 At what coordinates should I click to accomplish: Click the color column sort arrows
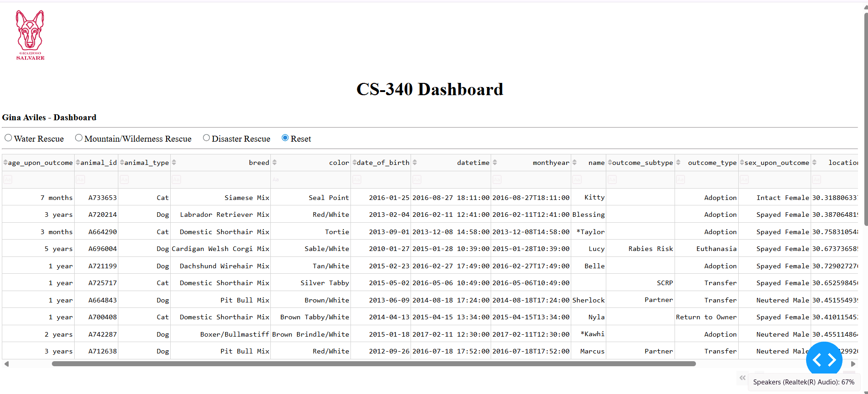point(274,163)
